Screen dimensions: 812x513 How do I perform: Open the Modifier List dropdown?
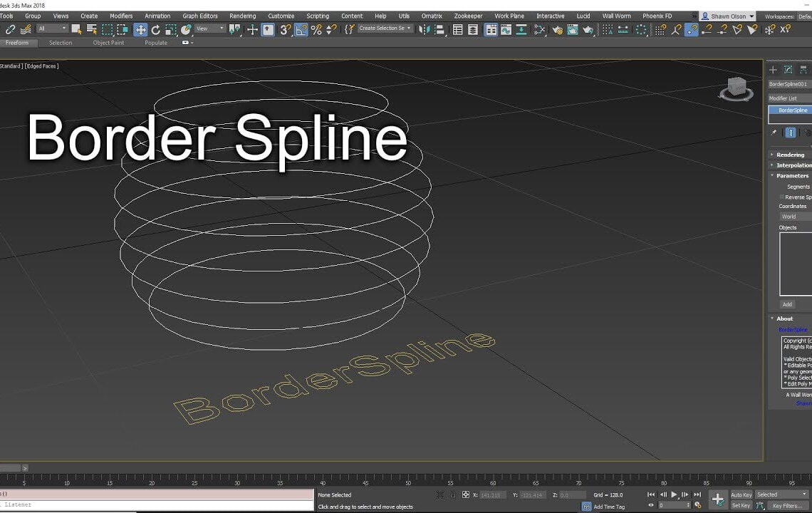(x=791, y=98)
